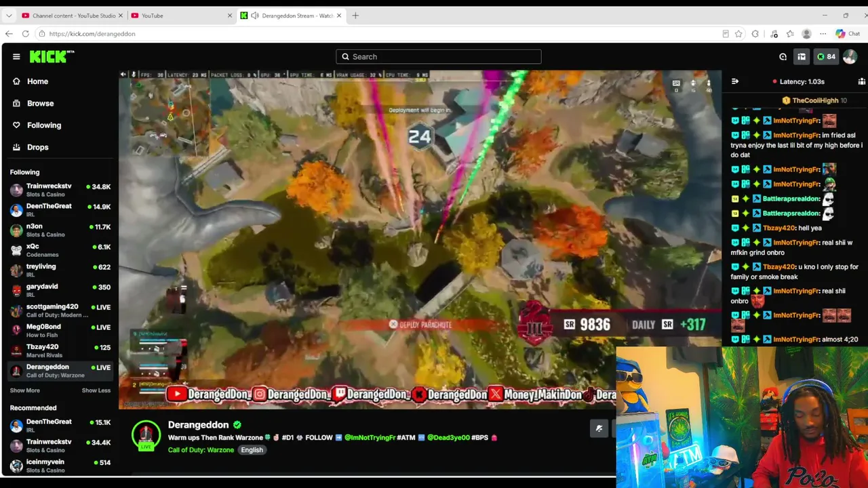The image size is (868, 488).
Task: Click the Kick search field
Action: point(438,57)
